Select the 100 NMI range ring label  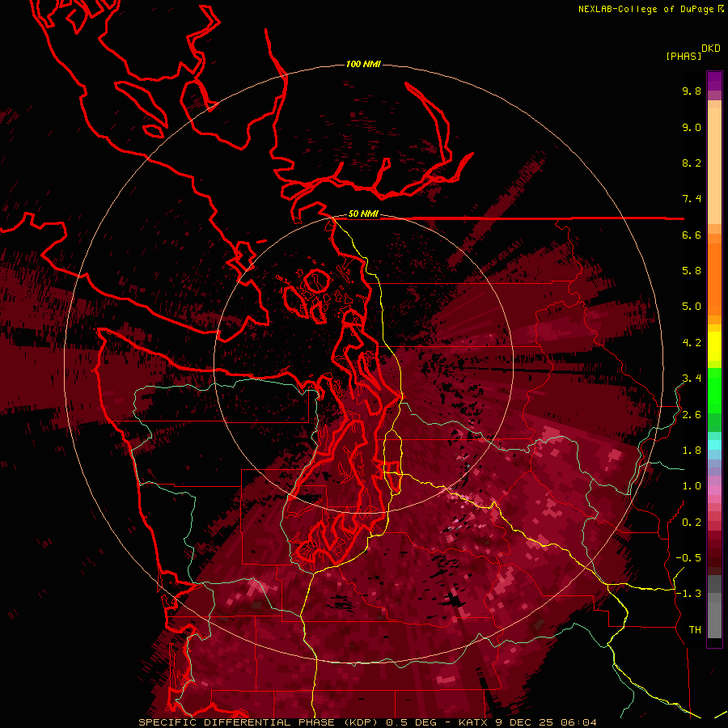point(363,64)
